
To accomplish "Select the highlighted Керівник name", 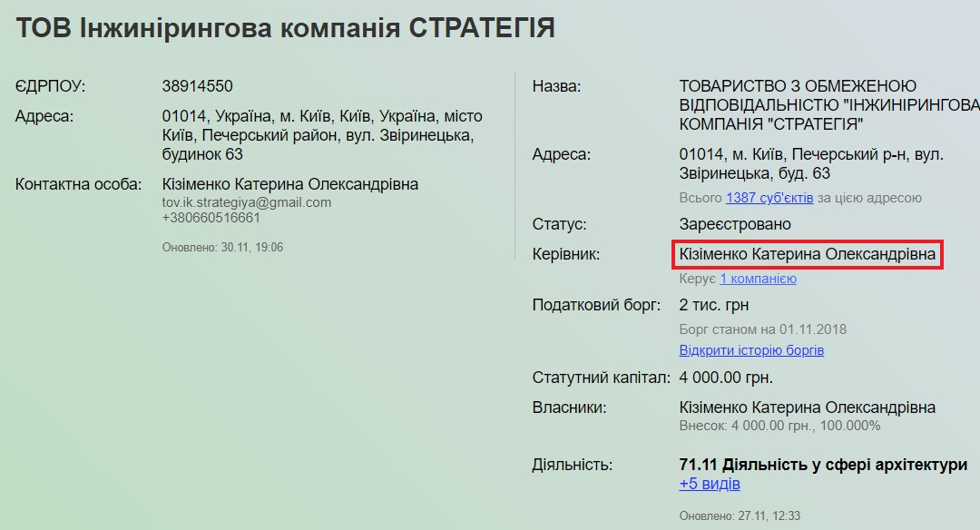I will [807, 254].
